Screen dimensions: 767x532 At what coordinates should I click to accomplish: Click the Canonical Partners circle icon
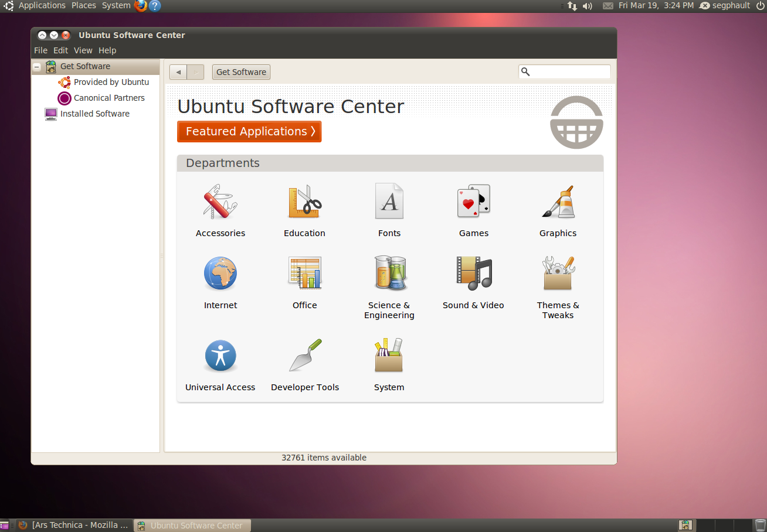[x=65, y=98]
